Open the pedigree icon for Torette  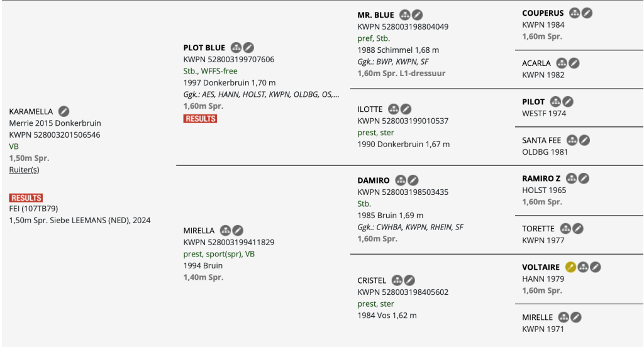tap(565, 229)
